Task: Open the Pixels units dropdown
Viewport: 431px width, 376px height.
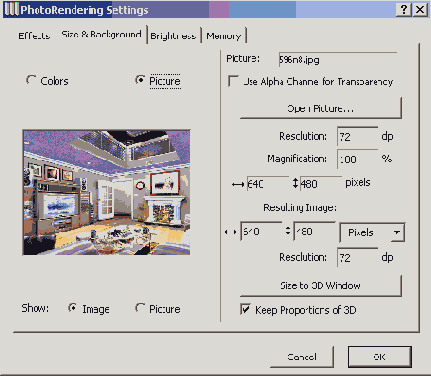Action: point(372,232)
